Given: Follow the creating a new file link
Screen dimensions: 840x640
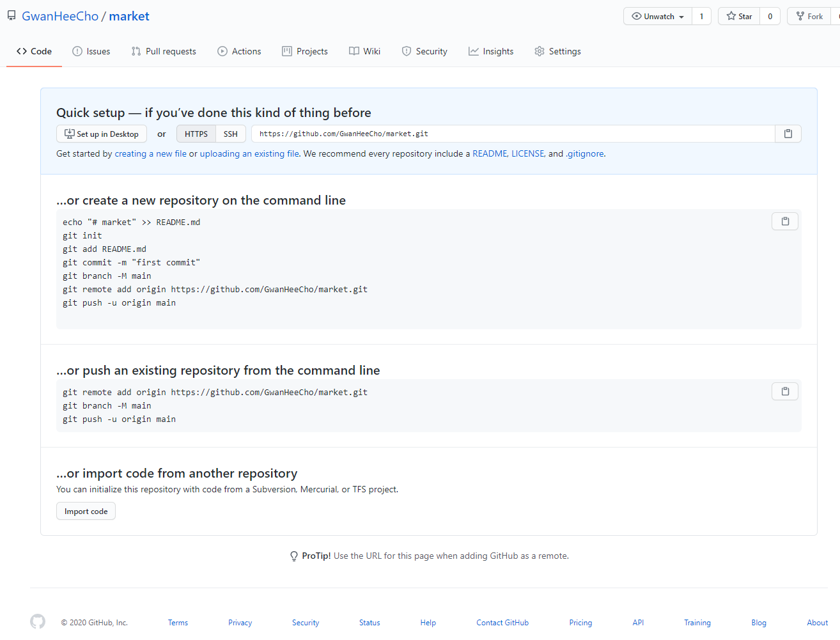Looking at the screenshot, I should coord(151,153).
